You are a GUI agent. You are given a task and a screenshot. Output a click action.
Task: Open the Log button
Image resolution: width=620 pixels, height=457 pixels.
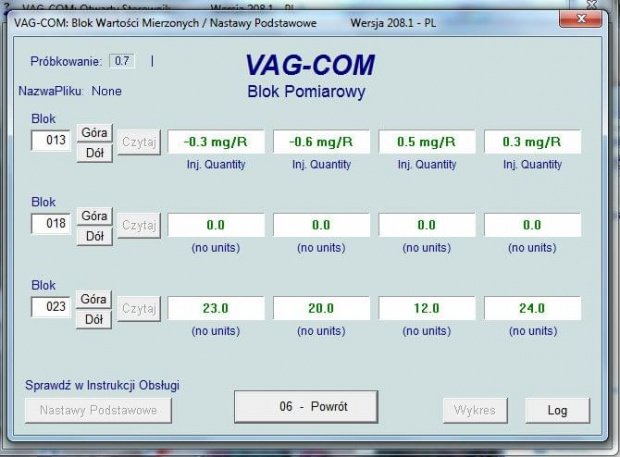pyautogui.click(x=558, y=410)
